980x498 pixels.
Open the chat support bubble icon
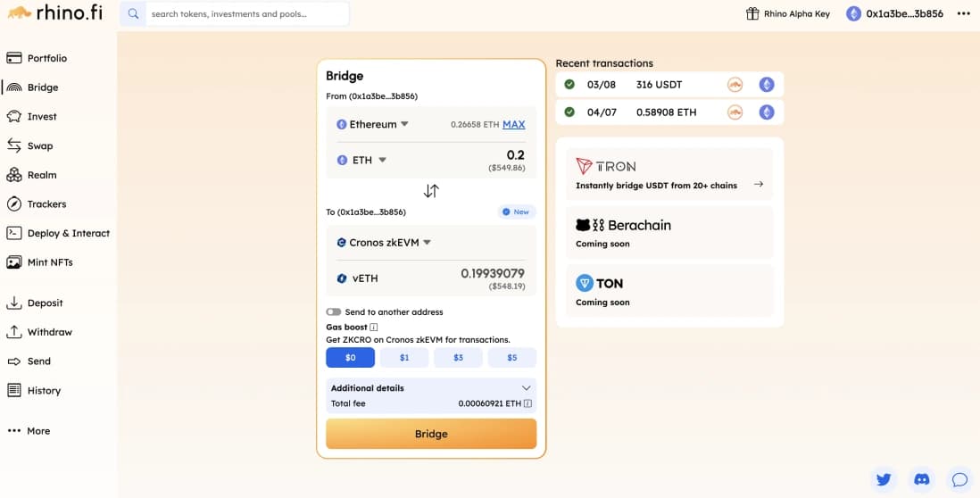pyautogui.click(x=959, y=479)
